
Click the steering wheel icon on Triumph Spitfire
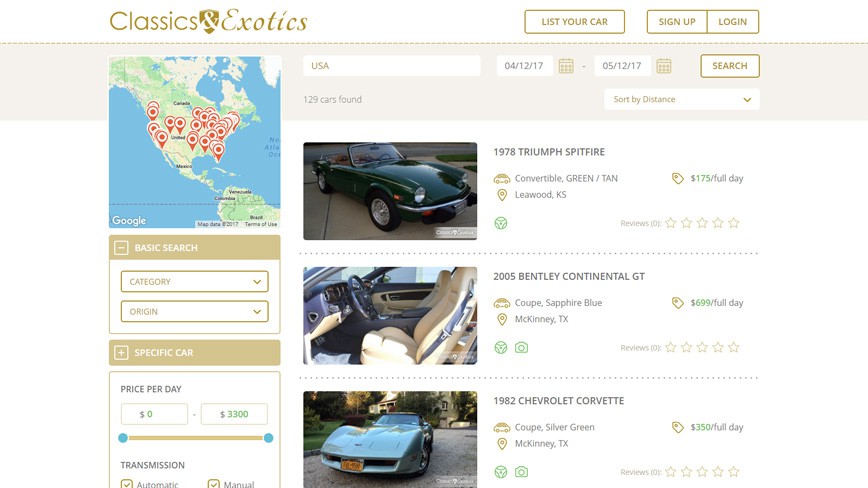click(x=501, y=223)
